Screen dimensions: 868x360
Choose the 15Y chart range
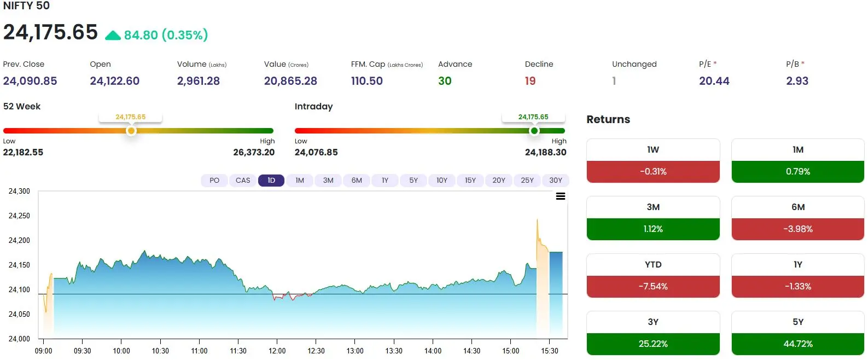click(470, 181)
